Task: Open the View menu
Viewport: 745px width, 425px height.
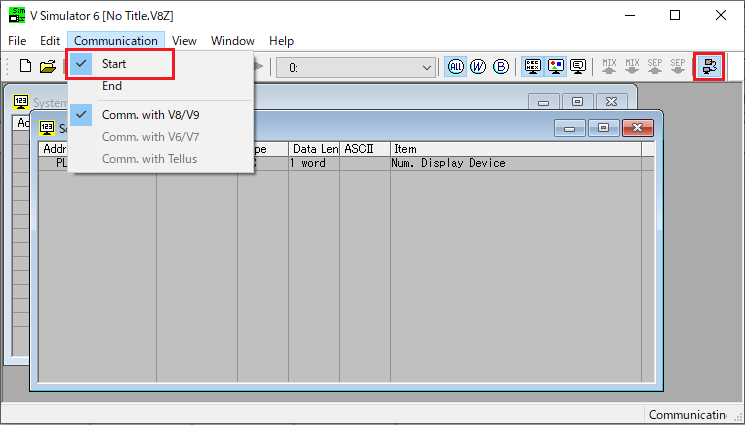Action: tap(184, 41)
